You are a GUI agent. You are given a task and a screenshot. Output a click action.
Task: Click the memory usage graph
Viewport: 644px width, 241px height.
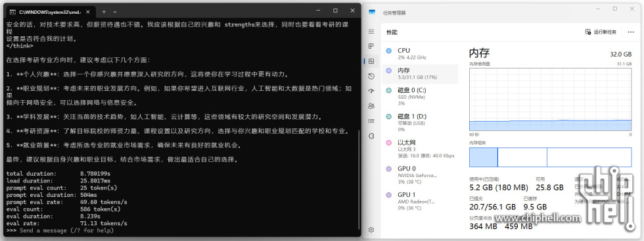[551, 99]
